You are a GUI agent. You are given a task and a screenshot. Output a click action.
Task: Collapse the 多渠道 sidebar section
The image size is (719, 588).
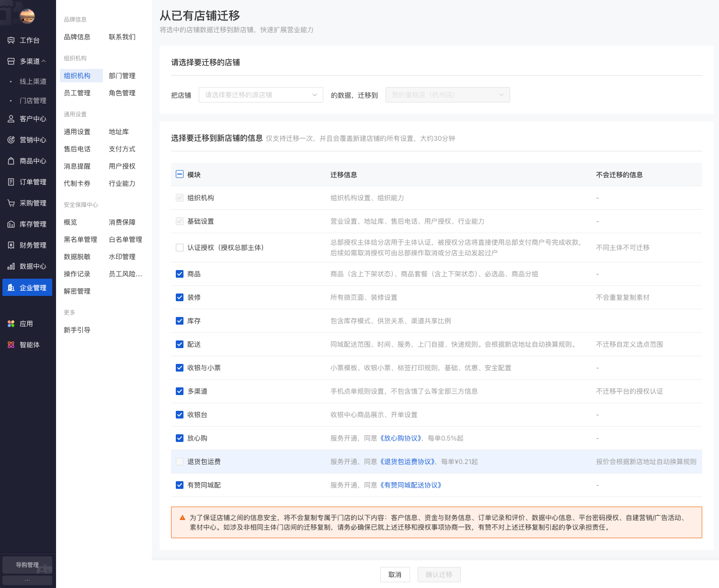(x=33, y=61)
